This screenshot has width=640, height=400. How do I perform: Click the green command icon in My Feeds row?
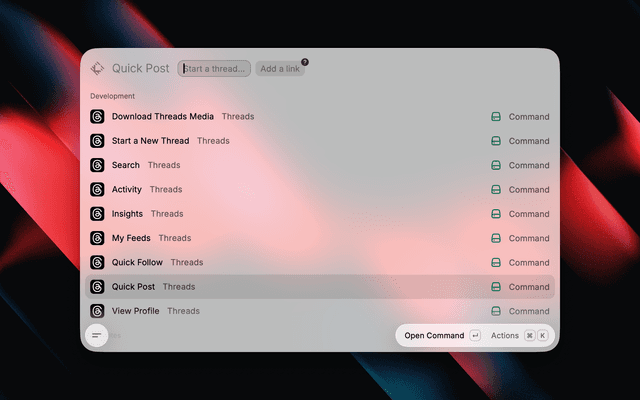496,238
